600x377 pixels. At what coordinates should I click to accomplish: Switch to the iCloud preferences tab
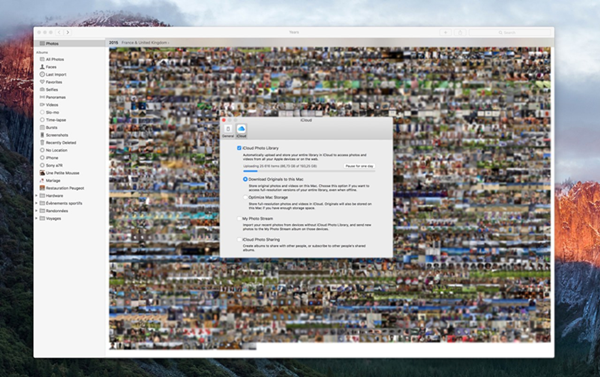(241, 131)
